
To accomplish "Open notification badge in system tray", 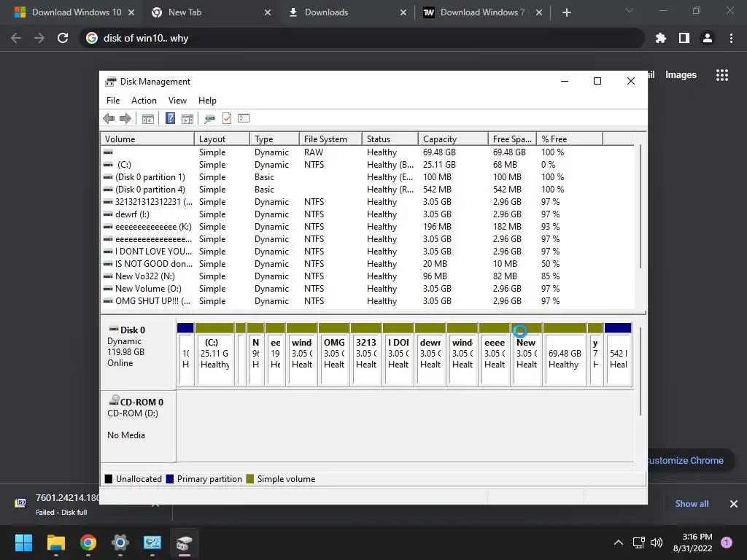I will point(727,542).
